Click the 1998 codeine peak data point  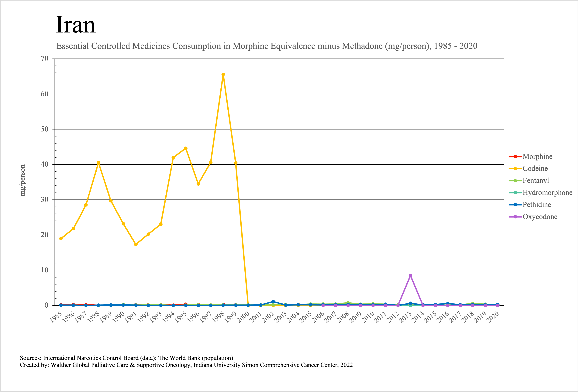[223, 74]
